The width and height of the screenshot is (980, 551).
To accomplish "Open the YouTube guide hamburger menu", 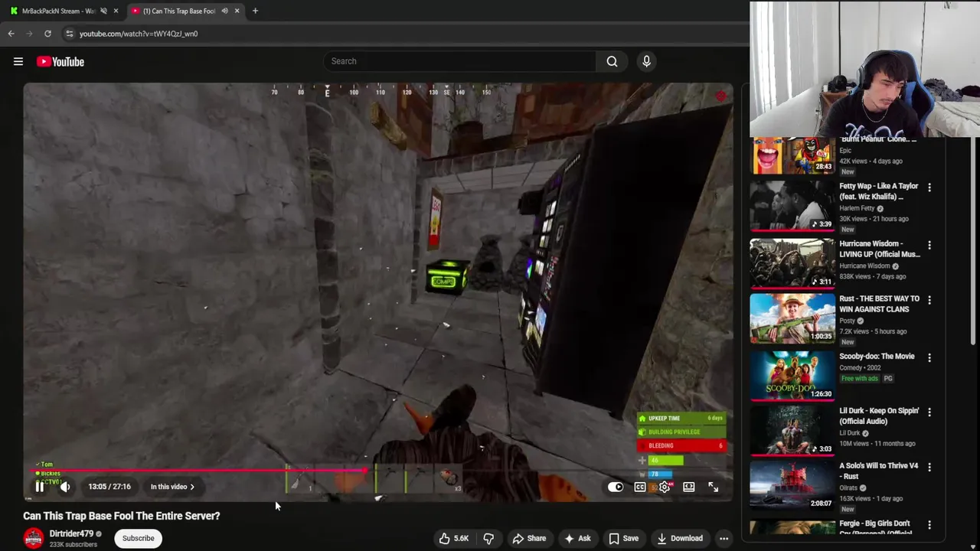I will 18,61.
